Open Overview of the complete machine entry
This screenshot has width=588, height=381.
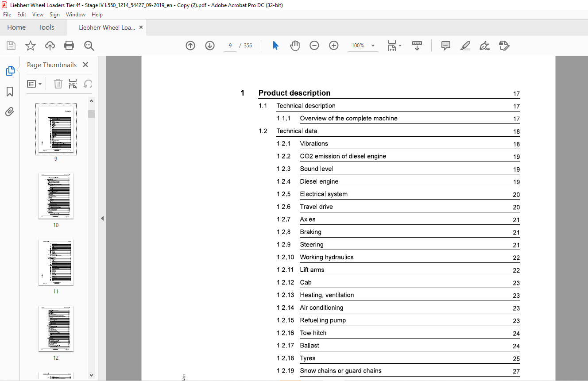(348, 118)
